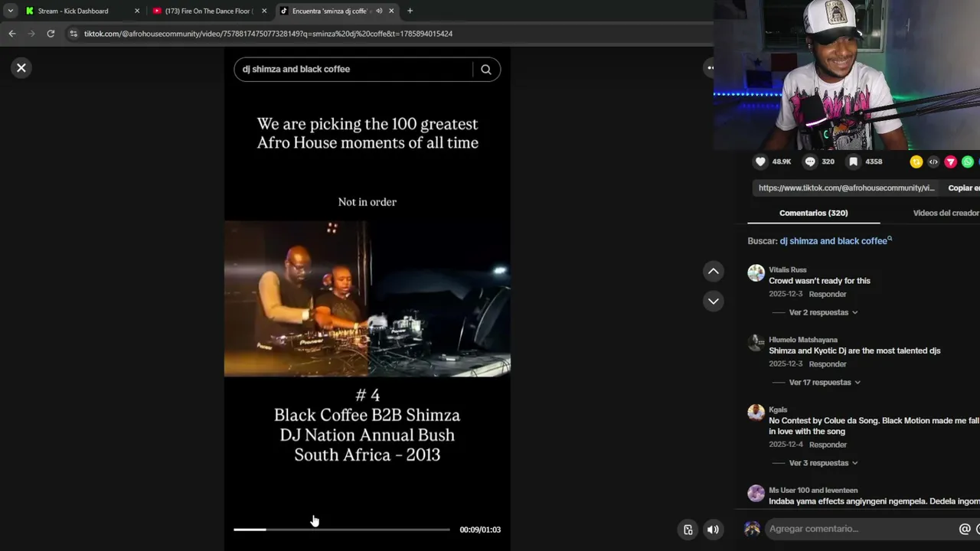Close the TikTok browser tab
The height and width of the screenshot is (551, 980).
click(391, 11)
